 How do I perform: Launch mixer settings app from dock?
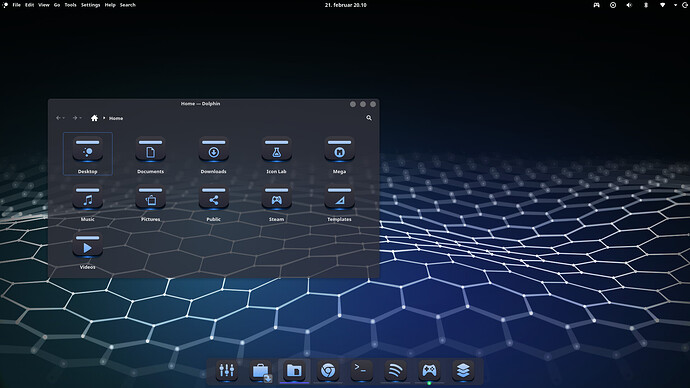coord(227,371)
